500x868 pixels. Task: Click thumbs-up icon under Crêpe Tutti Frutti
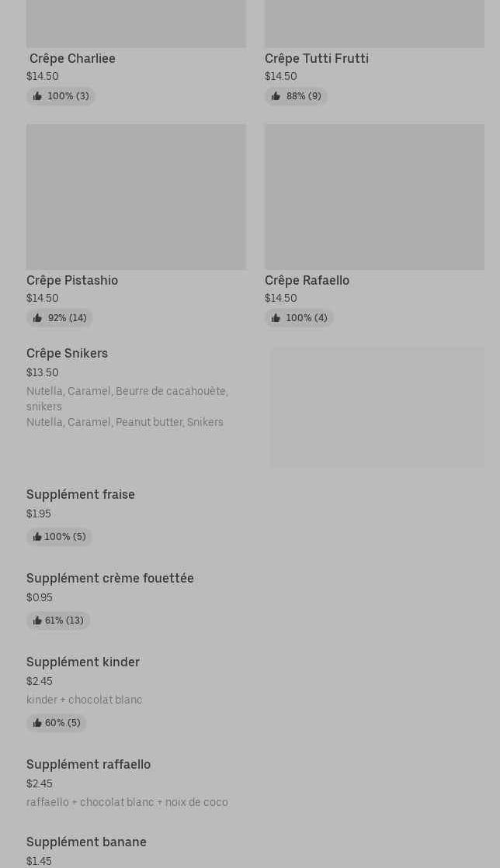[276, 96]
